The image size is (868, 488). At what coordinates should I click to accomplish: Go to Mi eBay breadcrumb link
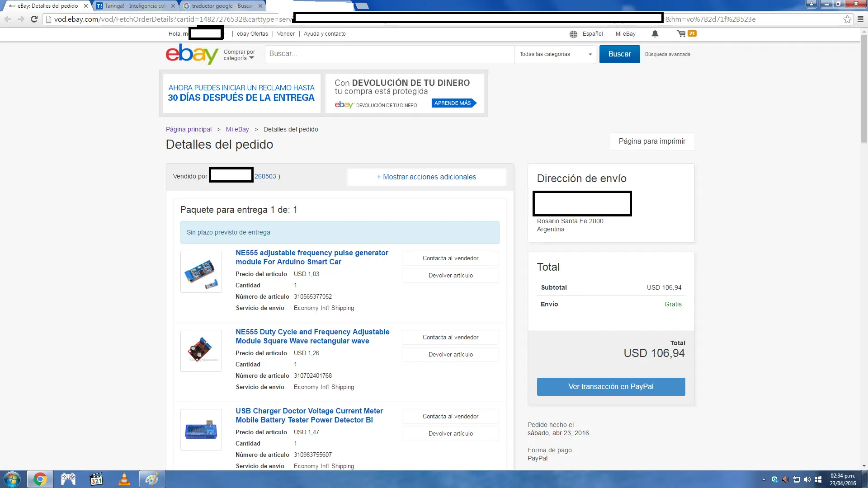(x=237, y=129)
